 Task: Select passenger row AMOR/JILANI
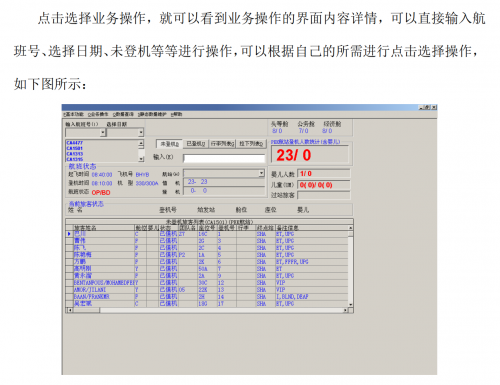click(x=207, y=290)
